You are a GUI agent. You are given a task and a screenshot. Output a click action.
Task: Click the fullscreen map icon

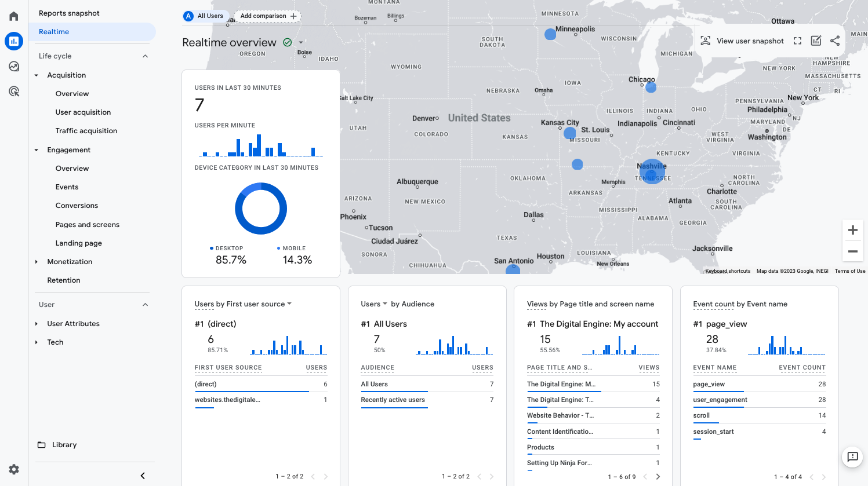797,41
